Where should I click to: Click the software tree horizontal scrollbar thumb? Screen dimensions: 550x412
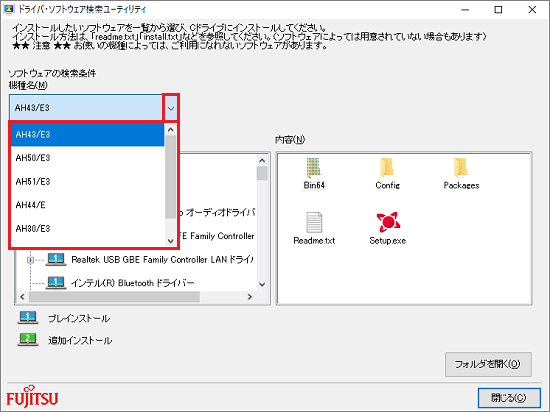[114, 297]
